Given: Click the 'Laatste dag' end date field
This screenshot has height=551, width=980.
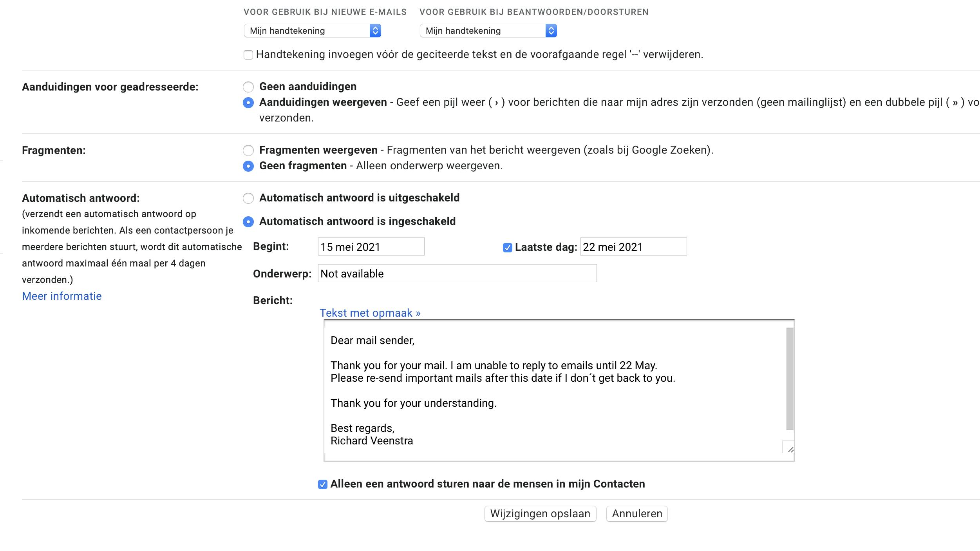Looking at the screenshot, I should [633, 247].
